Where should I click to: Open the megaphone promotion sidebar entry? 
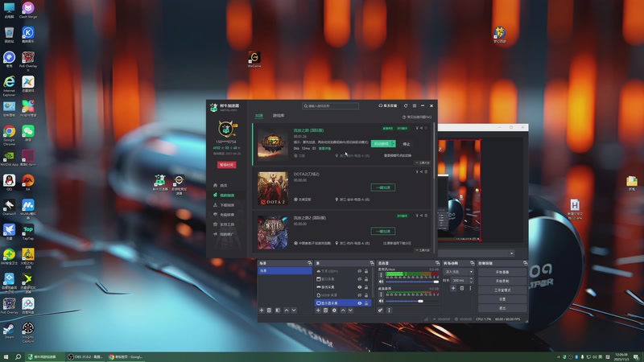(224, 234)
